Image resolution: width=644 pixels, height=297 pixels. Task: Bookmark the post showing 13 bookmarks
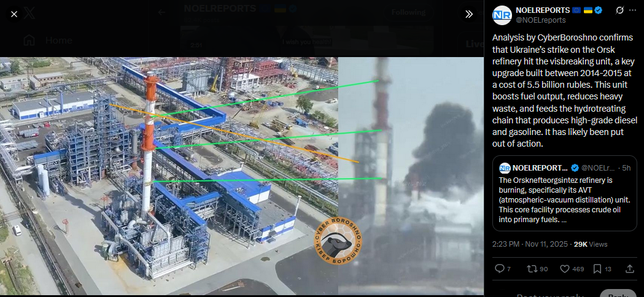pos(597,269)
